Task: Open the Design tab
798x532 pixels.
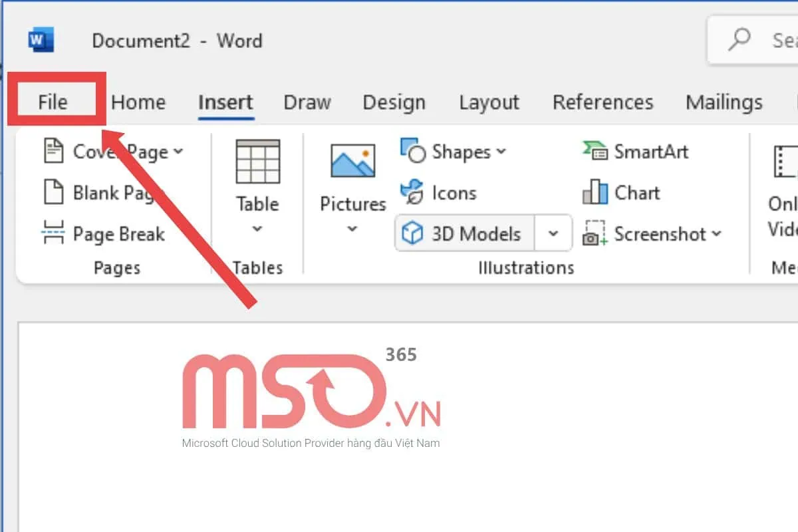Action: 394,102
